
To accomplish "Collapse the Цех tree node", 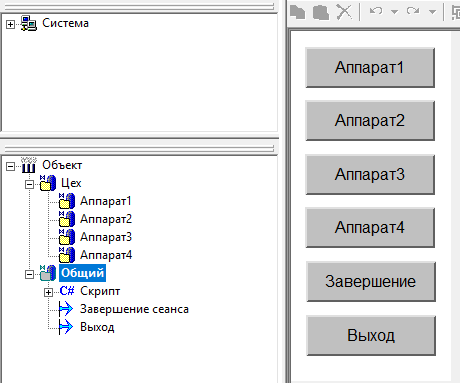I will 29,184.
